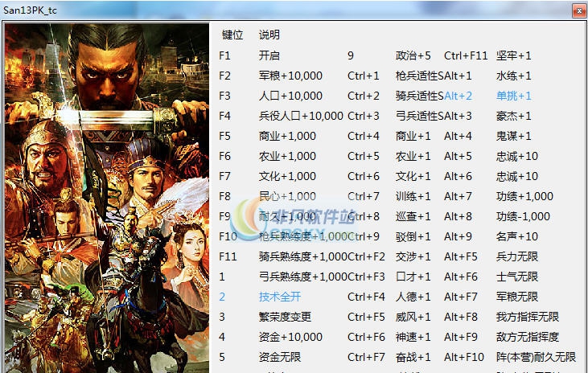Click the game cover artwork image
Image resolution: width=588 pixels, height=373 pixels.
point(107,198)
